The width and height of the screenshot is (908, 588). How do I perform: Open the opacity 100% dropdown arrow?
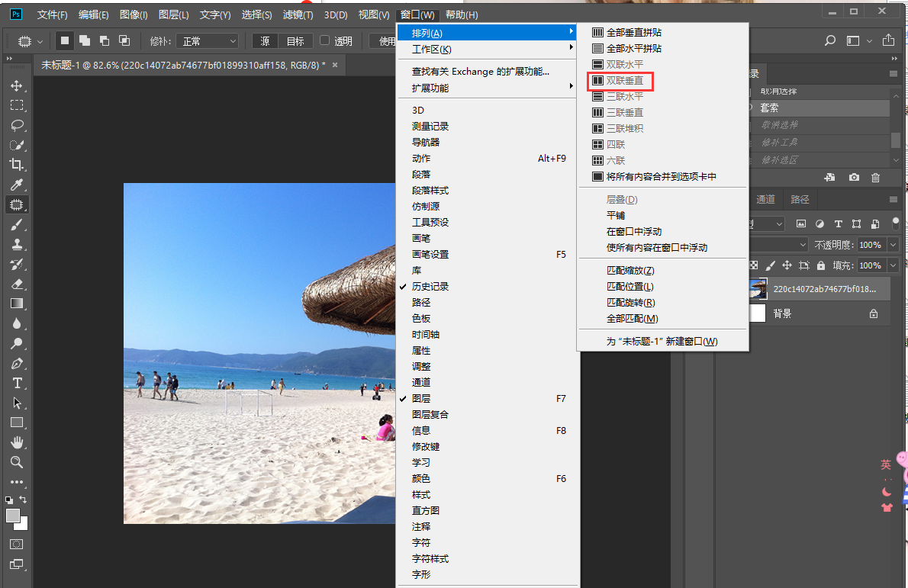click(x=893, y=245)
